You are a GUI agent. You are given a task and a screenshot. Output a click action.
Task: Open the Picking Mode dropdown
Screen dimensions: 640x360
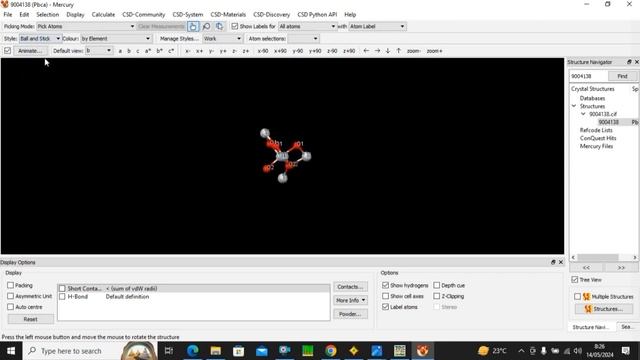coord(86,27)
